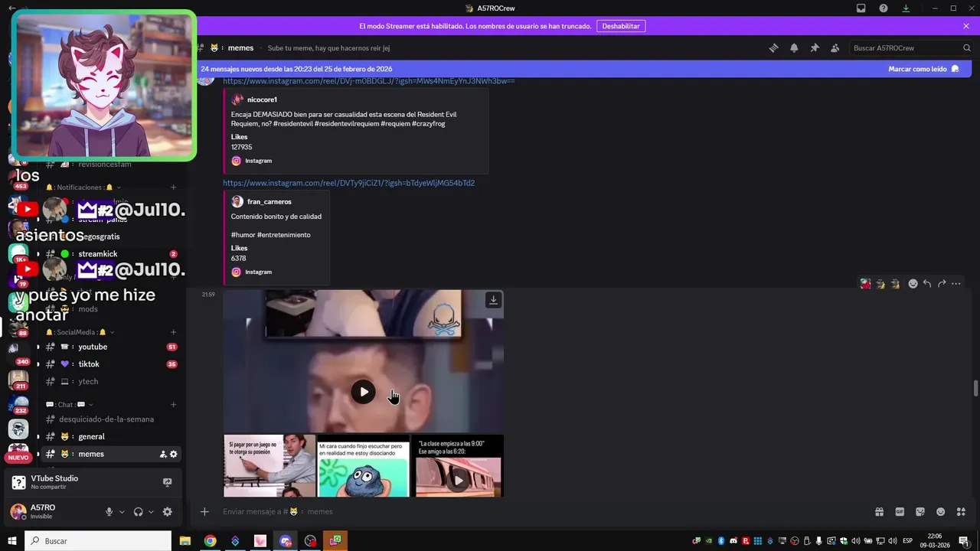Viewport: 980px width, 551px height.
Task: Open the add reaction smiley on message
Action: pos(913,284)
